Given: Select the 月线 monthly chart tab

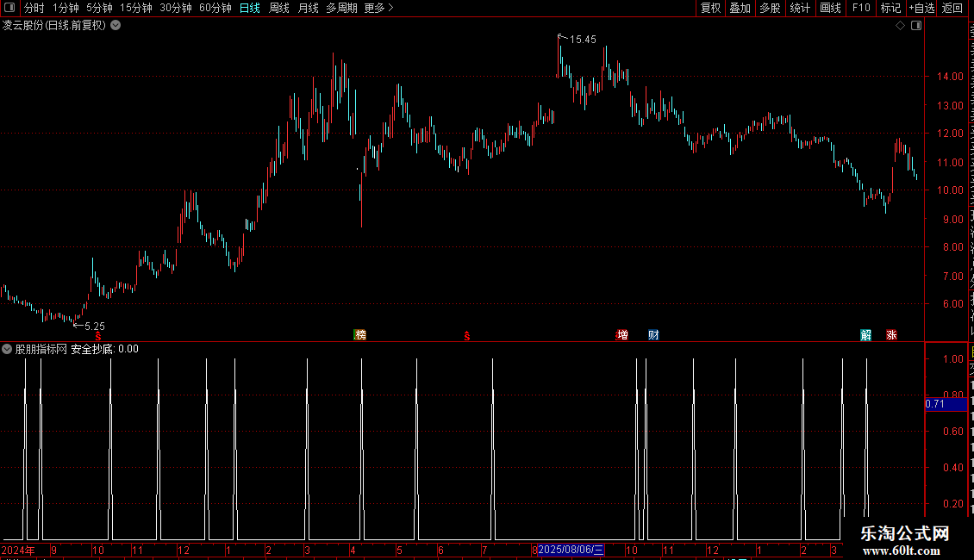Looking at the screenshot, I should (308, 8).
